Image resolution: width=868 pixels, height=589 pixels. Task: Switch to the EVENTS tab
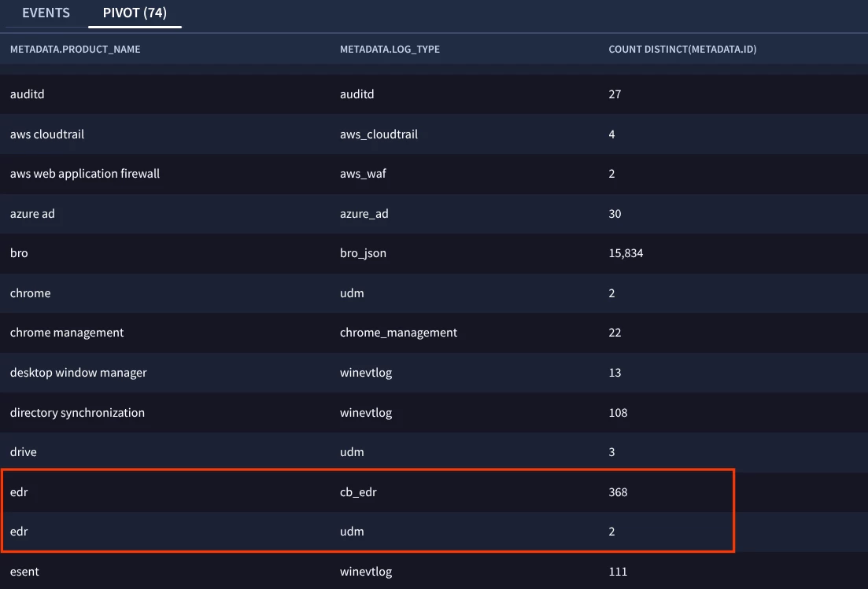click(46, 13)
